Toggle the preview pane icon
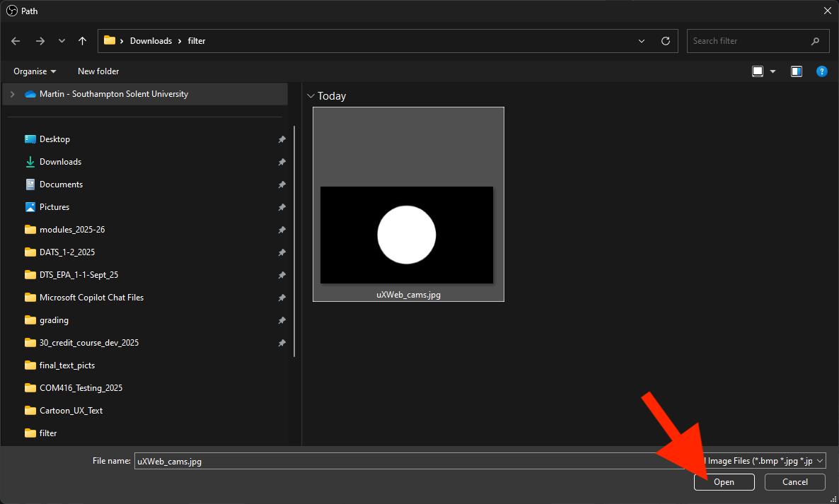Image resolution: width=839 pixels, height=504 pixels. pos(797,71)
